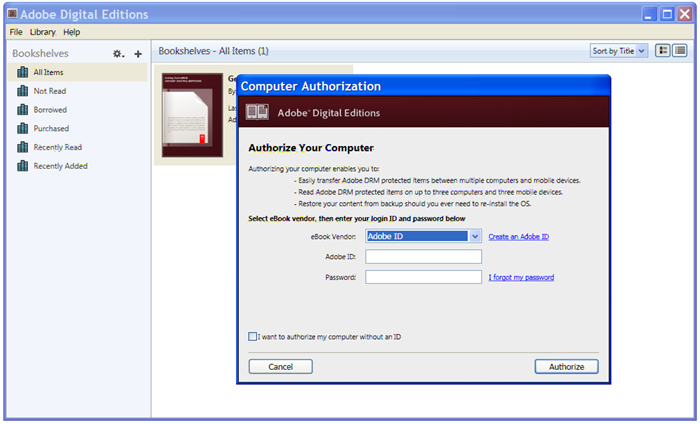700x424 pixels.
Task: Click the Recently Read bookshelf icon
Action: [x=22, y=147]
